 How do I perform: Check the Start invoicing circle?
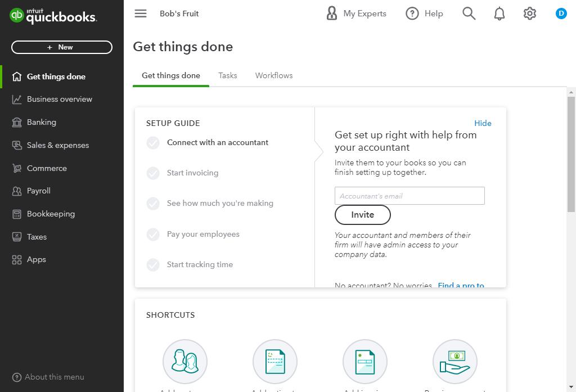[153, 173]
